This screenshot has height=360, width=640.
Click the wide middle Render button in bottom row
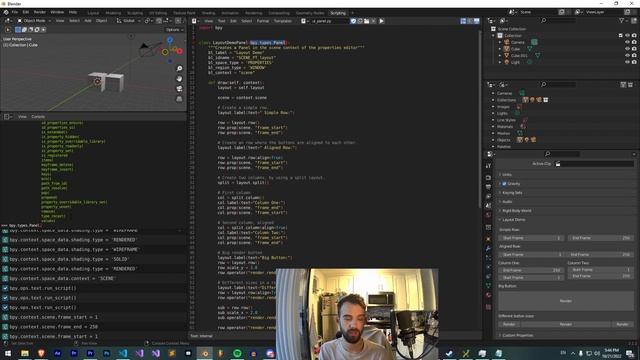tap(566, 324)
